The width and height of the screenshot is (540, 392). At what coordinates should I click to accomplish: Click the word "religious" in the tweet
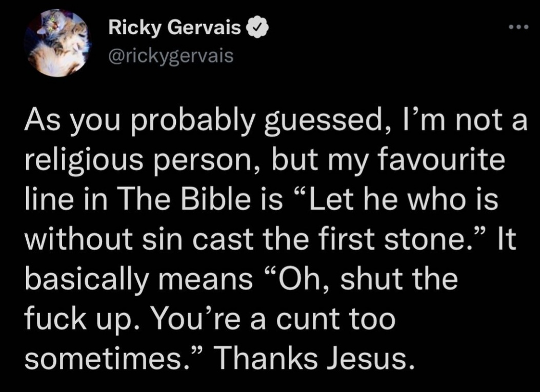(84, 161)
